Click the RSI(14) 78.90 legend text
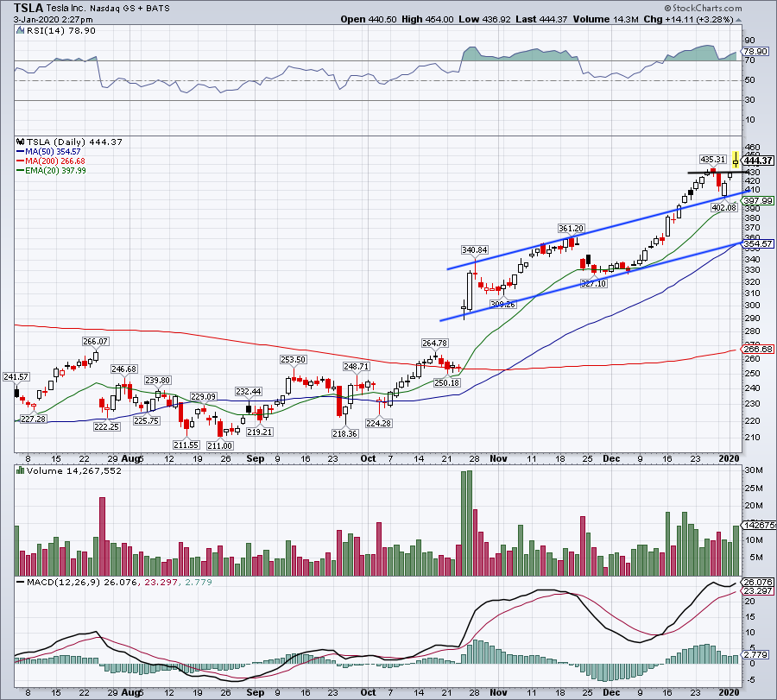 [x=61, y=30]
